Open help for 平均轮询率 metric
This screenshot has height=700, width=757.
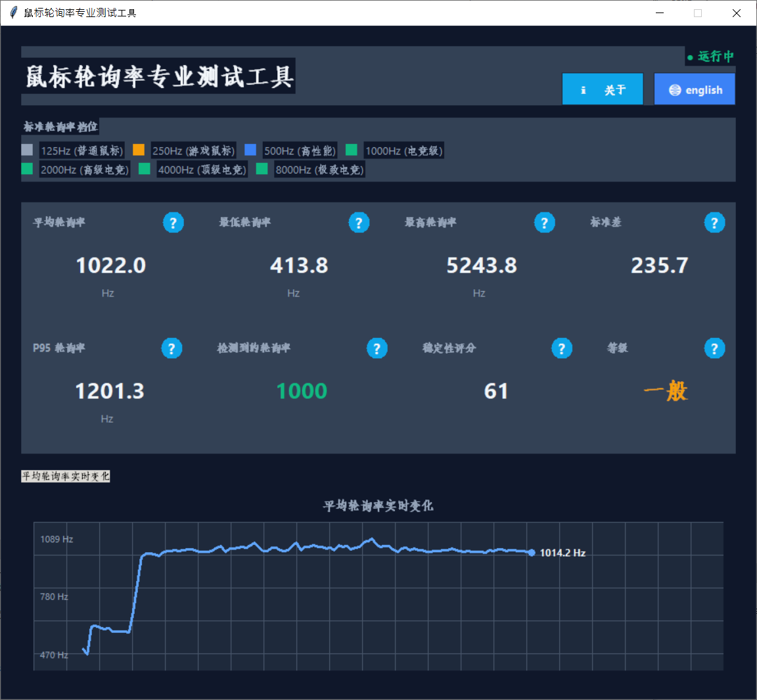(173, 222)
